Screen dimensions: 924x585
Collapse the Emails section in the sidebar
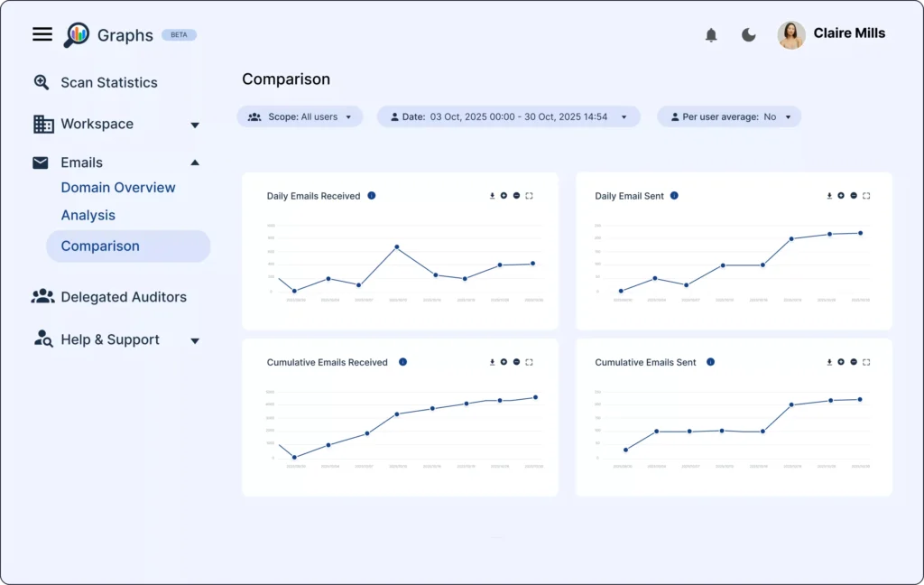(195, 162)
